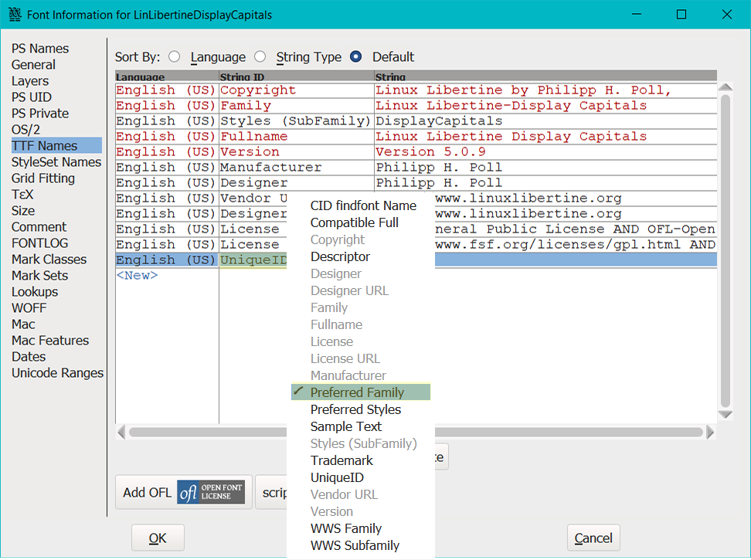This screenshot has width=751, height=560.
Task: Click the <New> row in the names table
Action: click(137, 275)
